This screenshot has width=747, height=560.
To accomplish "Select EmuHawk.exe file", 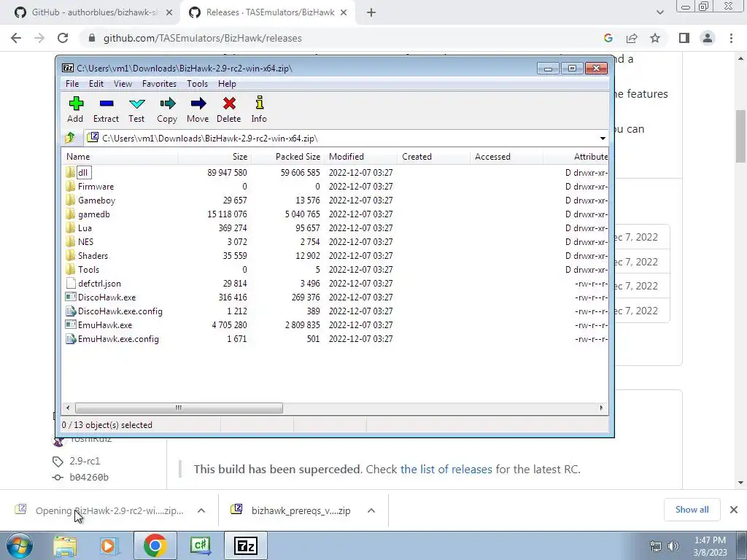I will (x=105, y=324).
